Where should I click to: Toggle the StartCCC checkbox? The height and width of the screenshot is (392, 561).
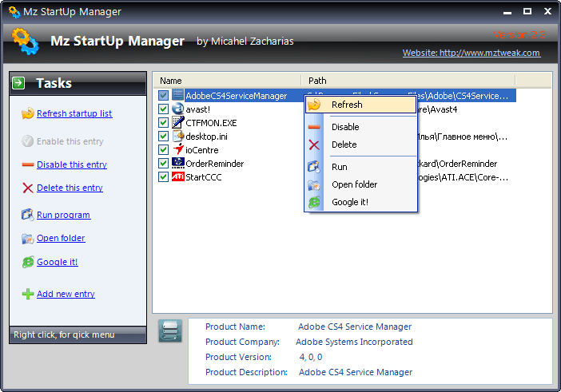[163, 176]
